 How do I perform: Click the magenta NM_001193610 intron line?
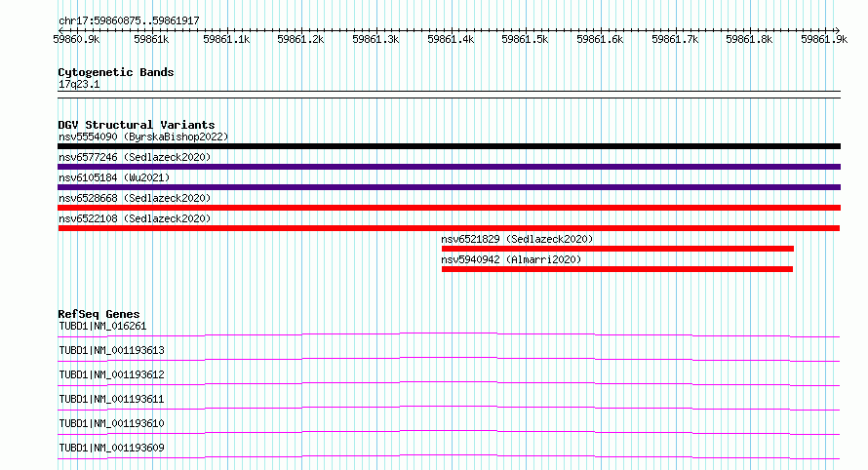[x=449, y=431]
